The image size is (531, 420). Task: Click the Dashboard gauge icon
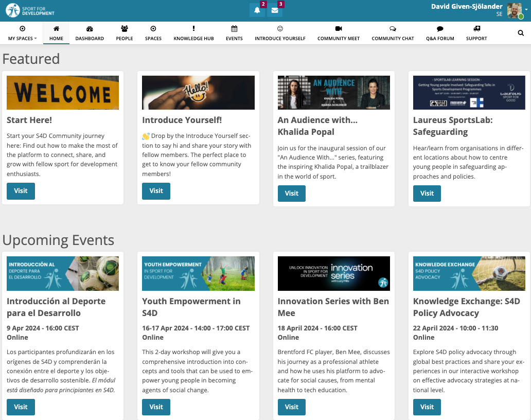(x=90, y=28)
